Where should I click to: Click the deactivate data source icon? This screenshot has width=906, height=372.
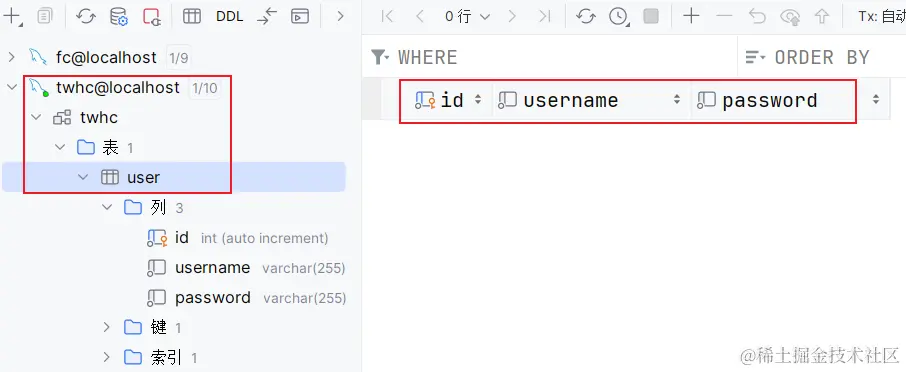(x=152, y=16)
